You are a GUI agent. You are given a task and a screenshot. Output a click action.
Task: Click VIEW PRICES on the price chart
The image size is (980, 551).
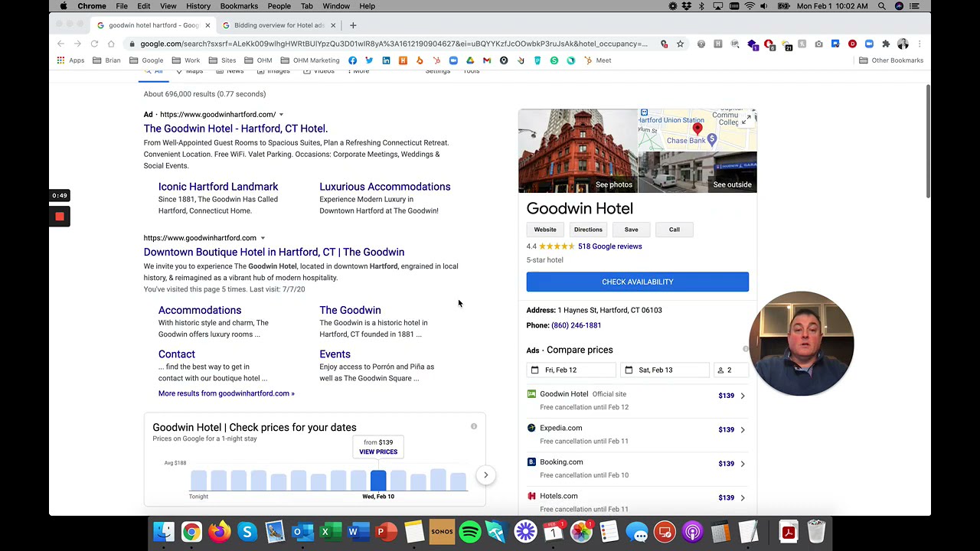(378, 452)
